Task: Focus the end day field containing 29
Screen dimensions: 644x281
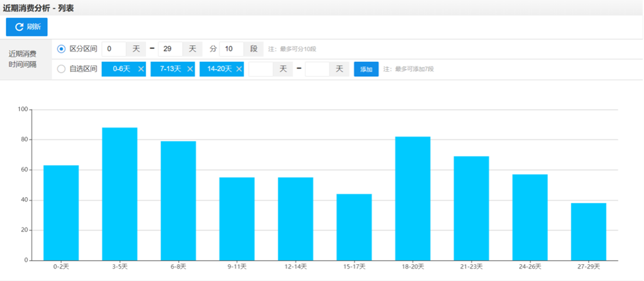Action: click(170, 49)
